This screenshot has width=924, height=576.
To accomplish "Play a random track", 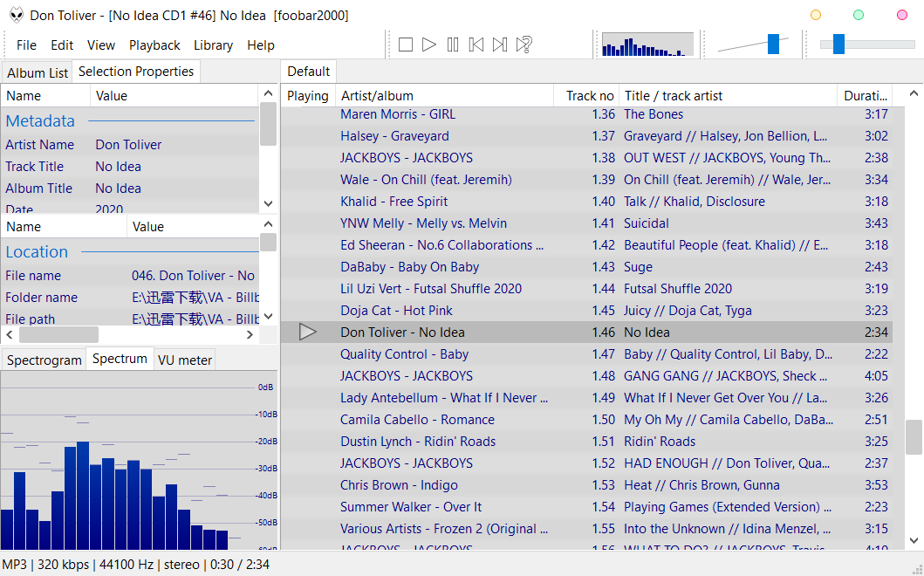I will pos(524,45).
